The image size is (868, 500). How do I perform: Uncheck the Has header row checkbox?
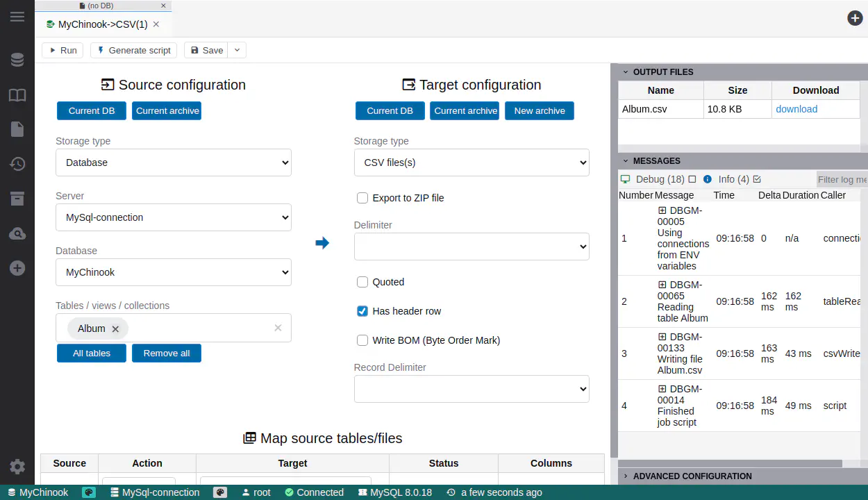pos(362,311)
